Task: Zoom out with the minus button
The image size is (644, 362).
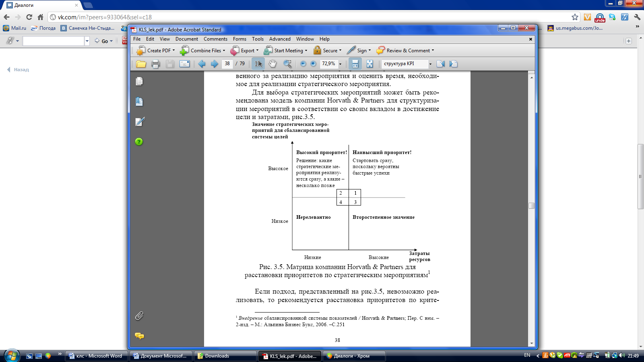Action: tap(303, 64)
